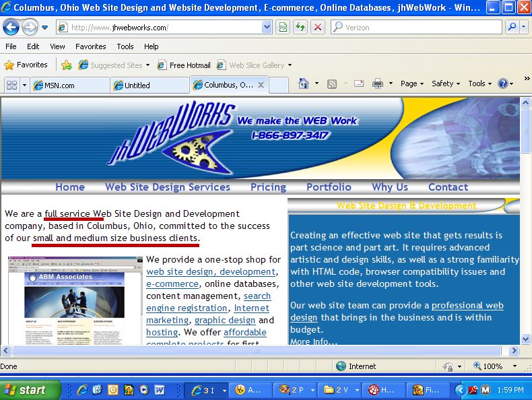
Task: Launch Word from the Quick Launch W icon
Action: (x=160, y=390)
